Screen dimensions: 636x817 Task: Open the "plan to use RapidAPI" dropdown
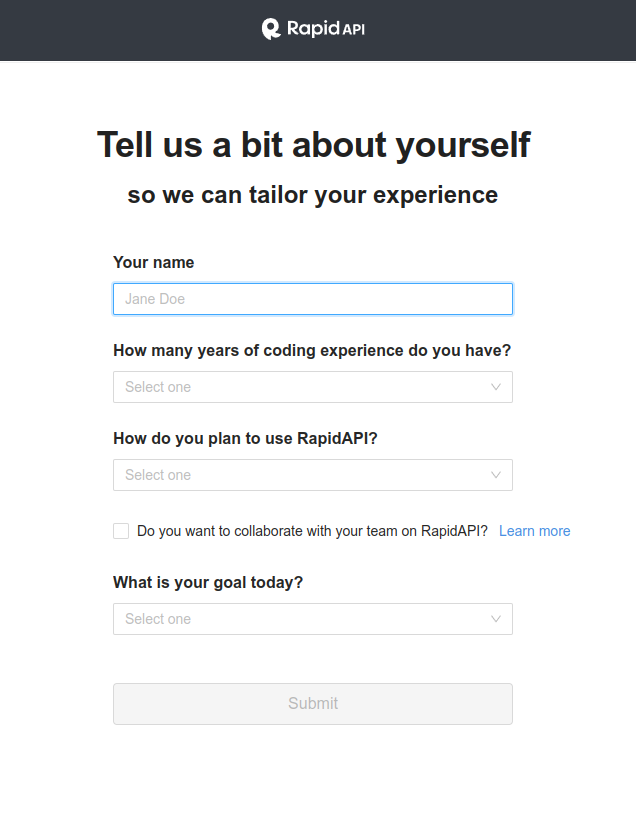[300, 475]
